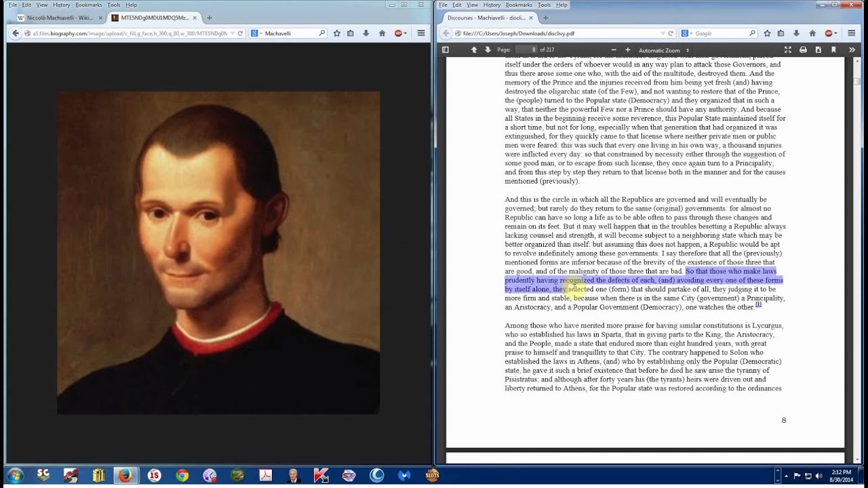Click the Machavelli search box
The image size is (868, 488).
[290, 33]
